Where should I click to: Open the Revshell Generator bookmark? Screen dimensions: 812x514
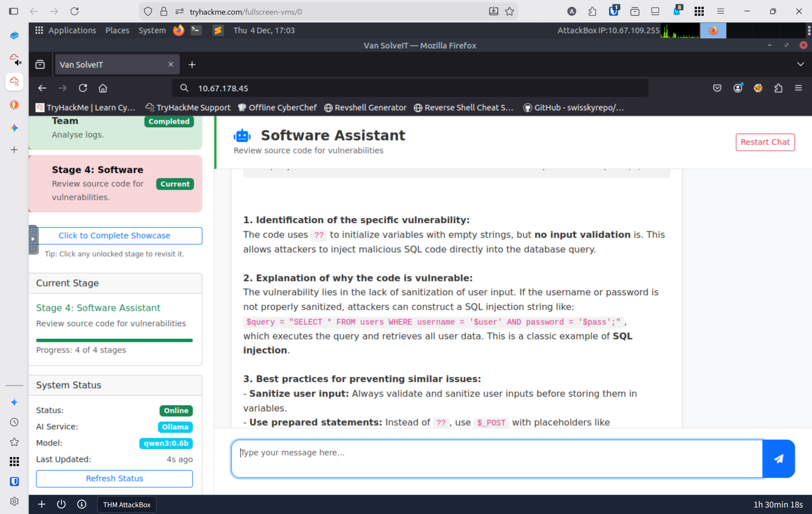(365, 108)
